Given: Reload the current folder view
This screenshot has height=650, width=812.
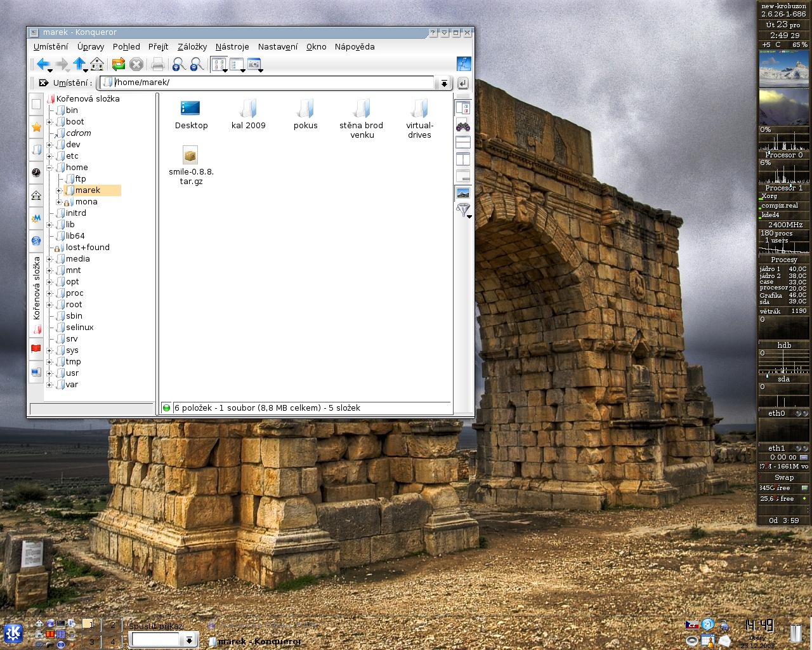Looking at the screenshot, I should [118, 64].
